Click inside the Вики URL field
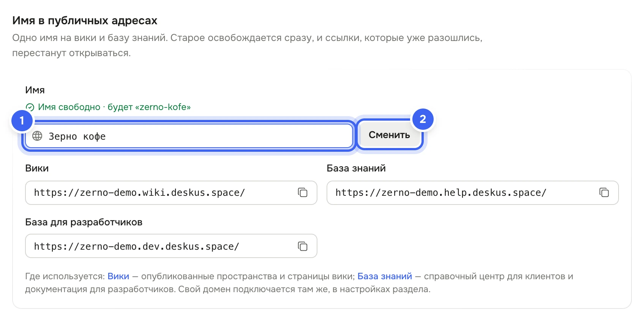 click(x=171, y=193)
